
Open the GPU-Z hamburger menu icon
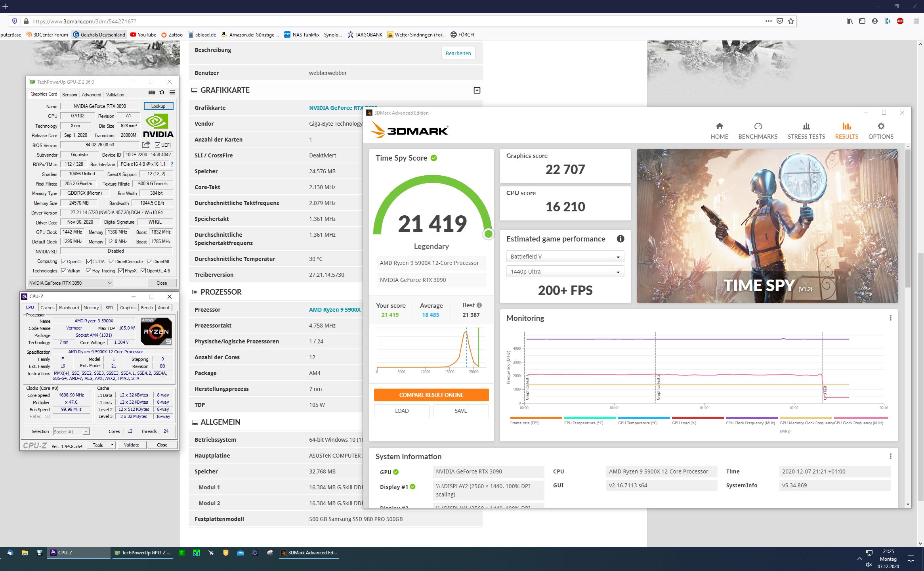click(172, 92)
